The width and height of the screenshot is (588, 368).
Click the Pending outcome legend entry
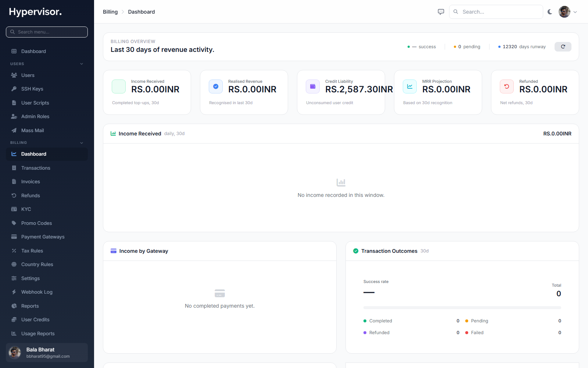coord(513,321)
